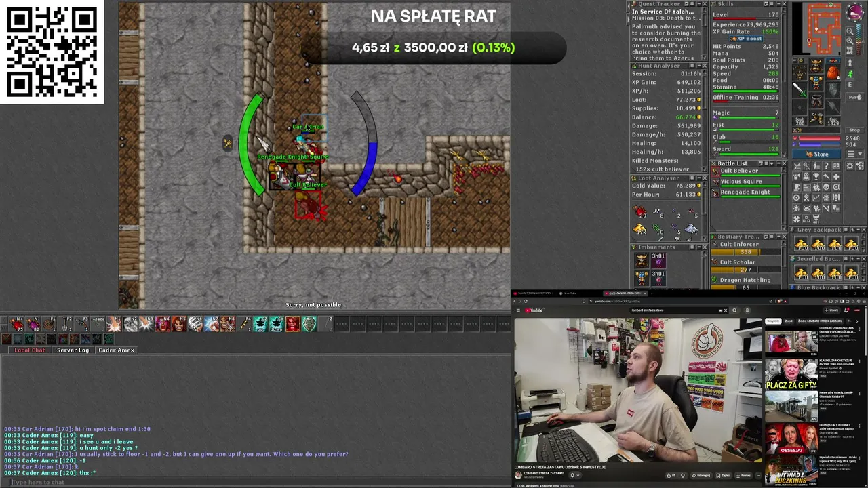Open the Store button
The height and width of the screenshot is (488, 868).
pyautogui.click(x=816, y=155)
